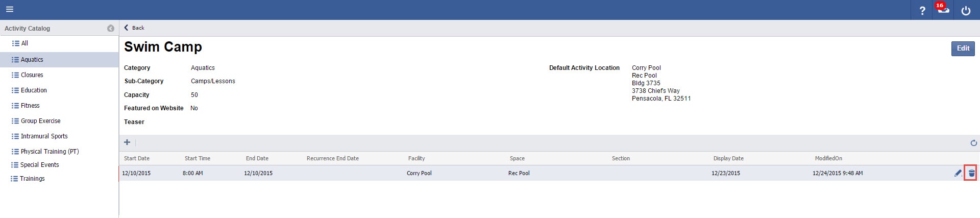Open the hamburger main menu
980x218 pixels.
(x=10, y=9)
